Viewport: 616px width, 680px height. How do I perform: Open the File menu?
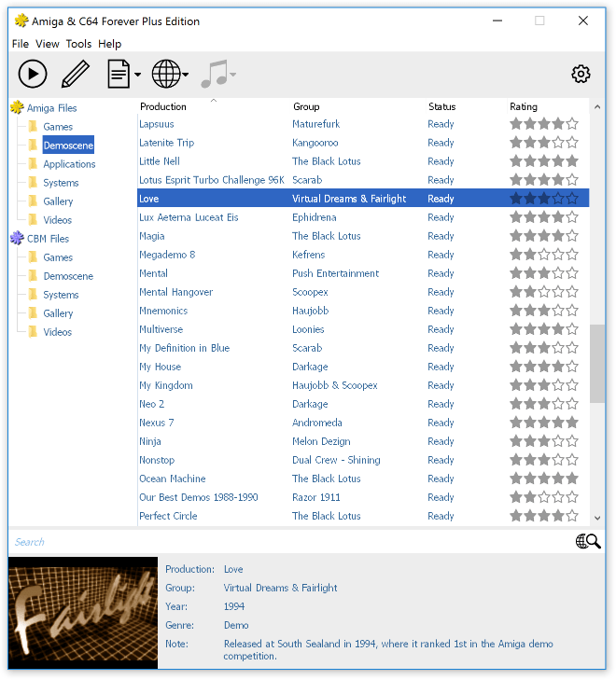click(x=21, y=44)
